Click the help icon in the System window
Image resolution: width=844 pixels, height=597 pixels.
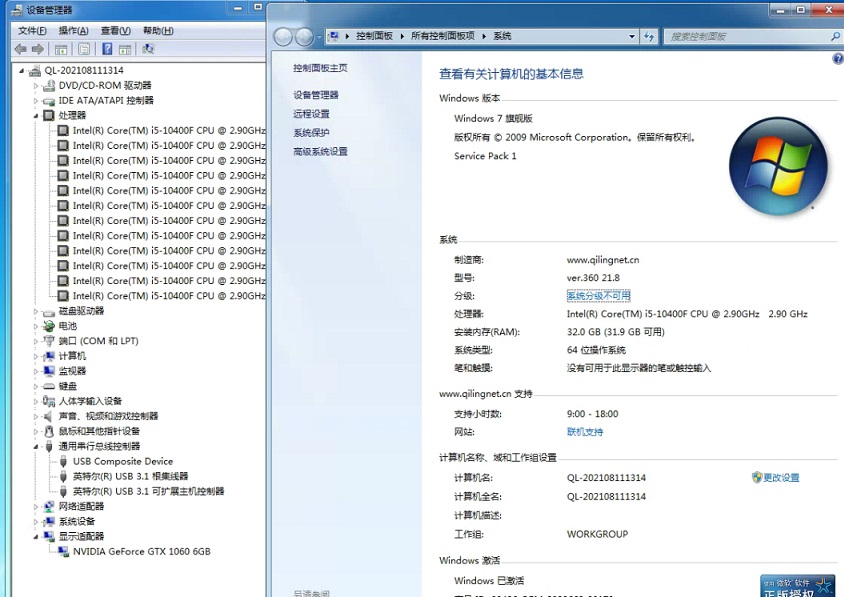(x=838, y=59)
